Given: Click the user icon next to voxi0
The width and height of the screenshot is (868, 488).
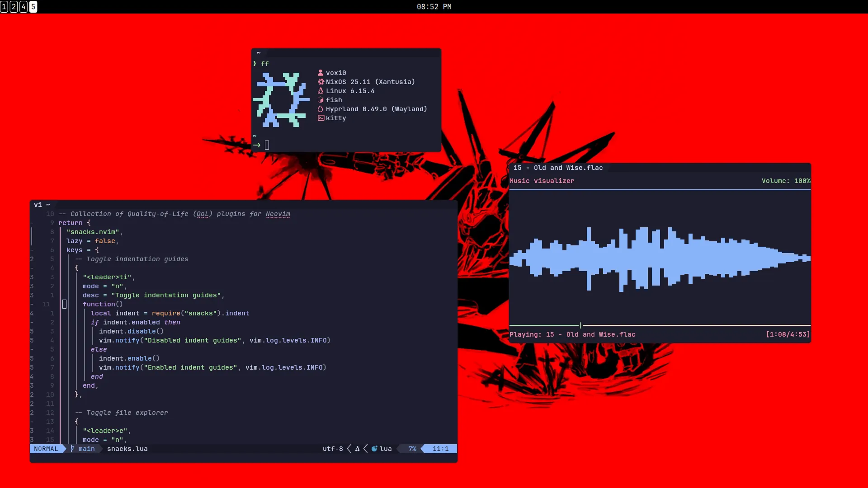Looking at the screenshot, I should tap(321, 72).
